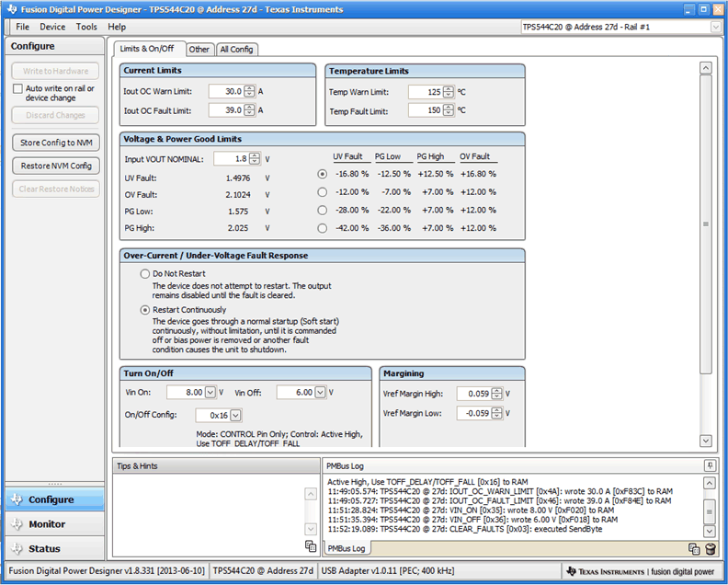Copy the Tips & Hints text icon
Screen dimensions: 728x585
(x=311, y=546)
